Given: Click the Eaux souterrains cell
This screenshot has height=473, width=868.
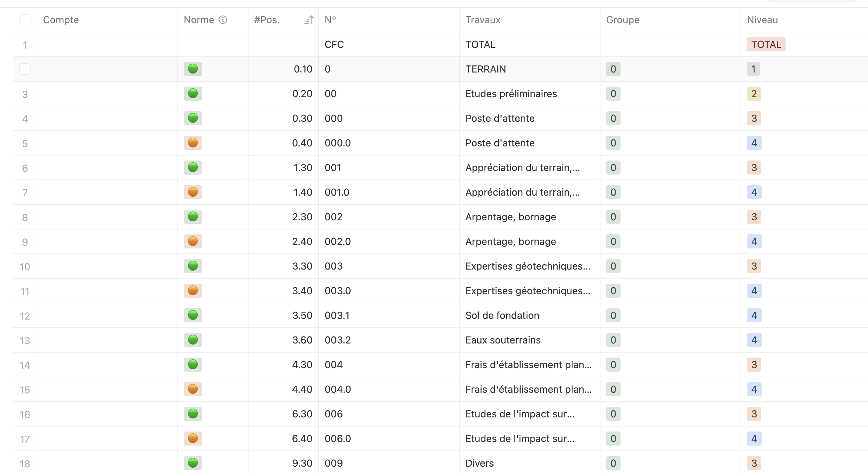Looking at the screenshot, I should coord(503,340).
